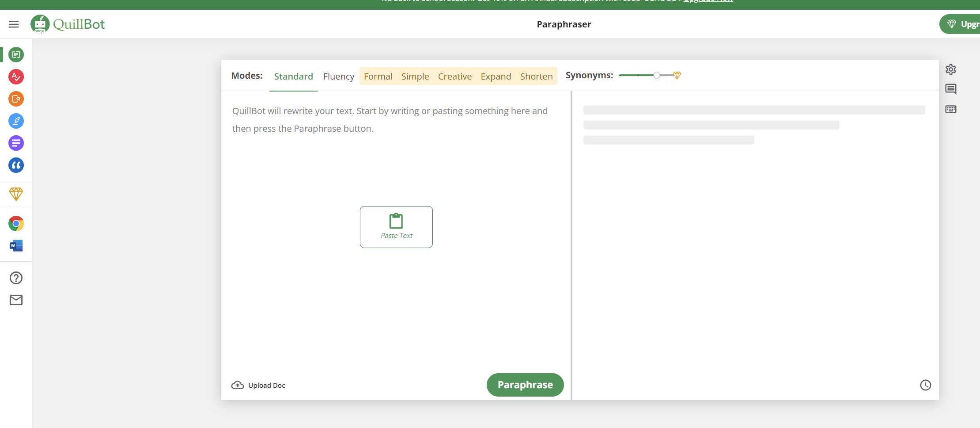Click the Upload Doc link text
980x428 pixels.
point(267,386)
